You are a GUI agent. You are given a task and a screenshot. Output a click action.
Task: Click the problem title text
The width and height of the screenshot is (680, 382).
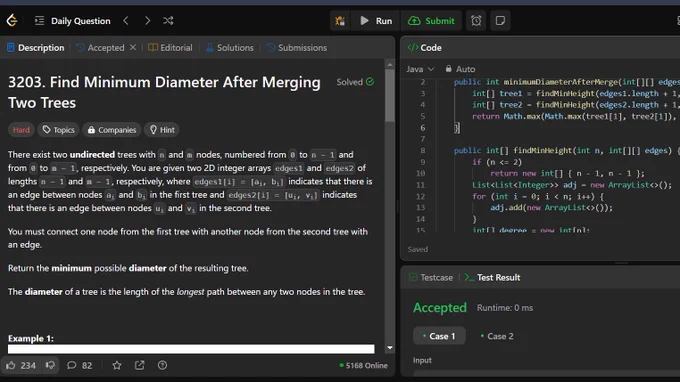(164, 92)
